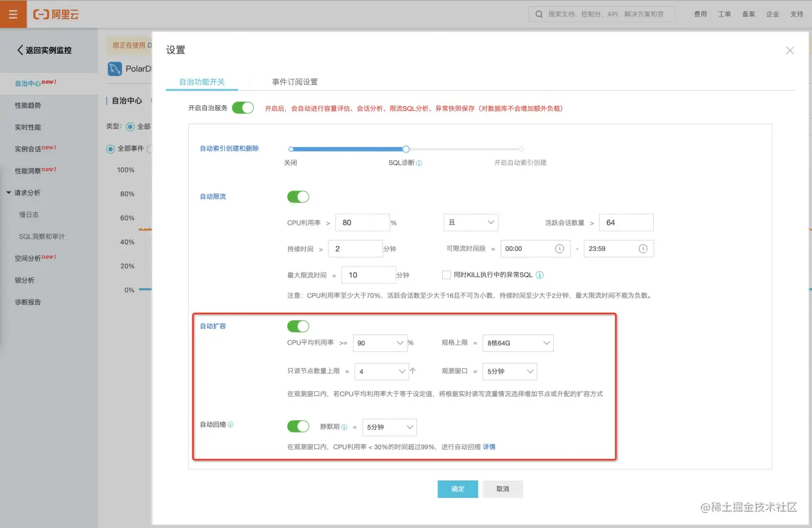Close the 设置 dialog with the X

pos(790,51)
